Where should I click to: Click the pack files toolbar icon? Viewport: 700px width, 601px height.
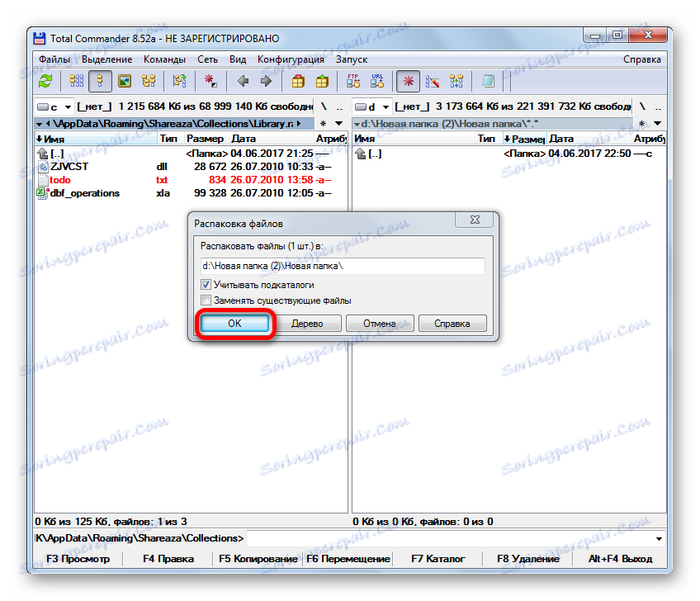pos(298,81)
